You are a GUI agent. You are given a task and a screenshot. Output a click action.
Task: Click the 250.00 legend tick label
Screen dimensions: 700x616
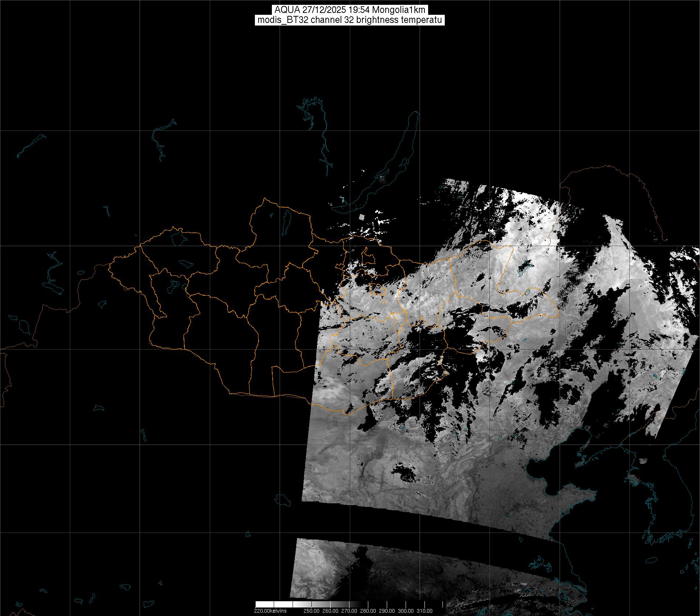(311, 611)
